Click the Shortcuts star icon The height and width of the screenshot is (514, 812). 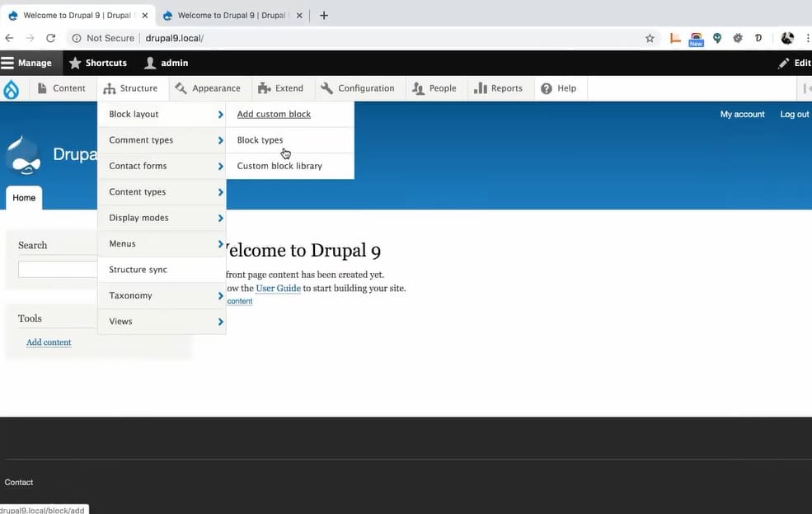[75, 63]
